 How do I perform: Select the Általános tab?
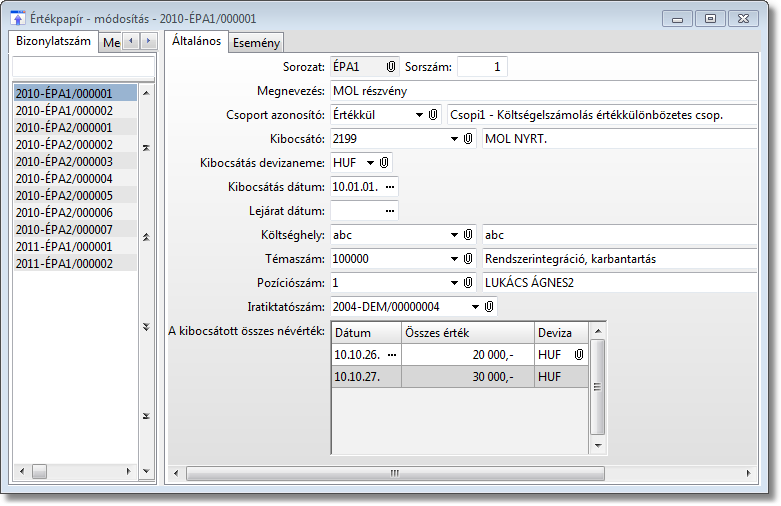click(196, 41)
